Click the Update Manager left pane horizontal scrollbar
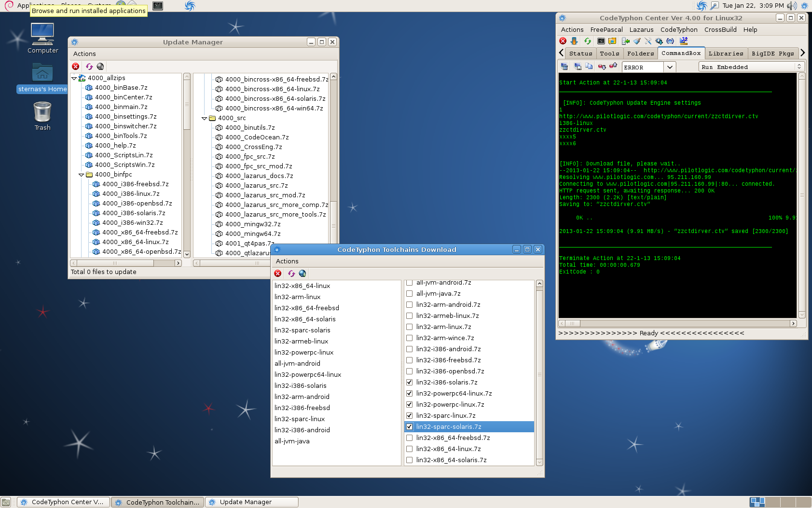Screen dimensions: 812x508 click(126, 263)
